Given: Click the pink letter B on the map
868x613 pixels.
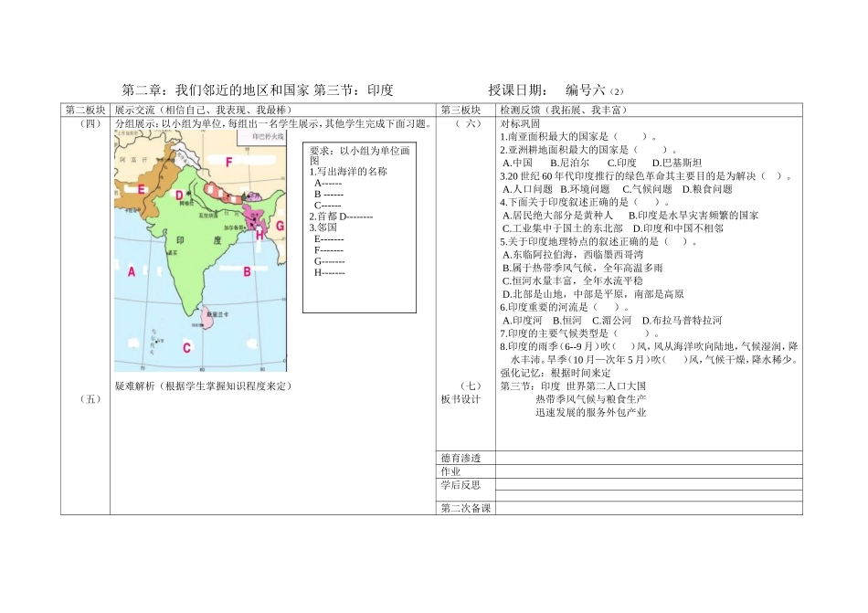Looking at the screenshot, I should (x=248, y=271).
